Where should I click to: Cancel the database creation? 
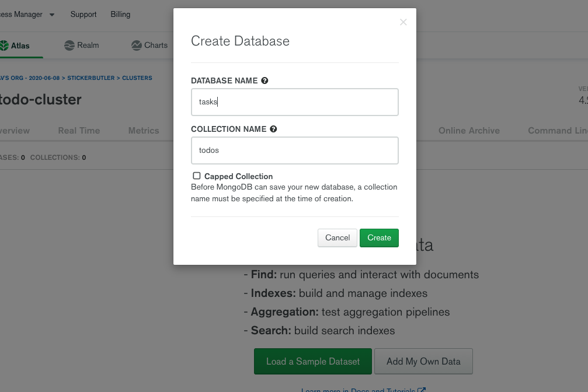point(337,237)
